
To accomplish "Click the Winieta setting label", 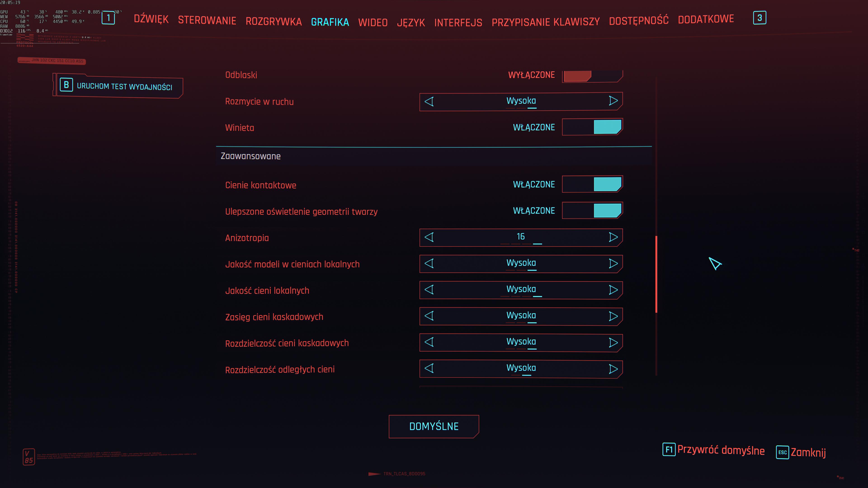I will point(240,128).
